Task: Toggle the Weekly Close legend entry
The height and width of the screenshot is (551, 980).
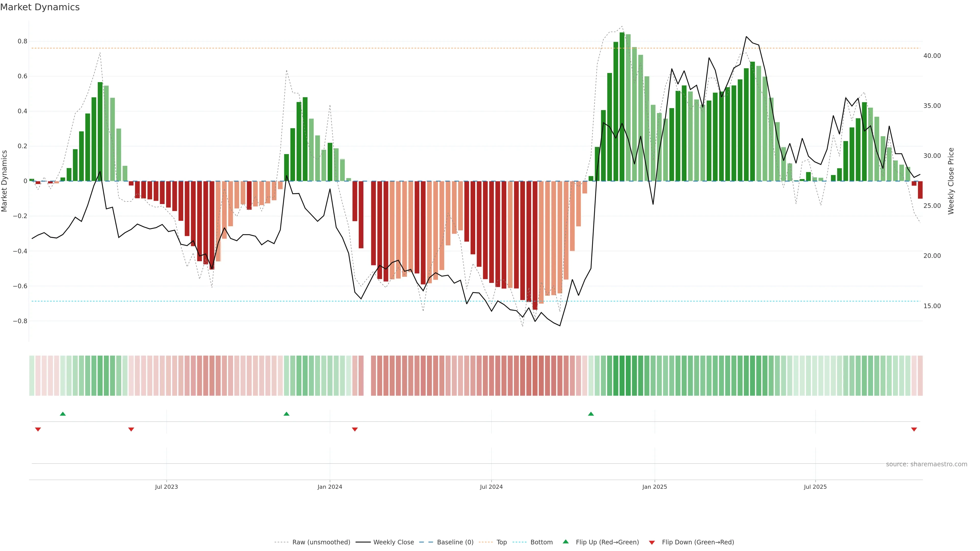Action: (x=393, y=542)
